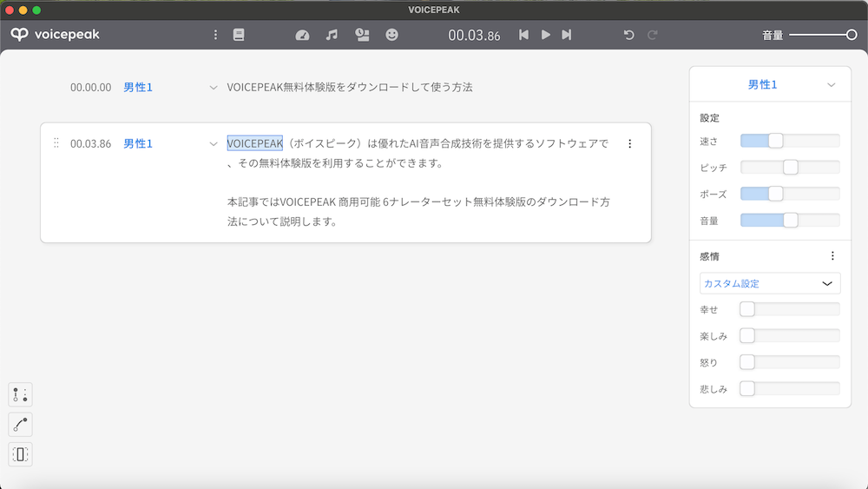
Task: Expand narrator chevron on the 00.00.00 row
Action: pyautogui.click(x=214, y=88)
